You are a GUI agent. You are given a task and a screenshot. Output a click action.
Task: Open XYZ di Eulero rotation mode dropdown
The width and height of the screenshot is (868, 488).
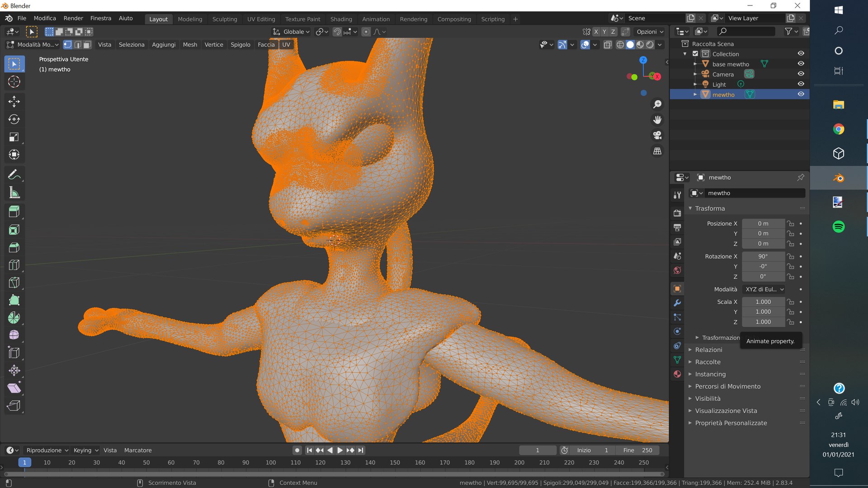(764, 289)
